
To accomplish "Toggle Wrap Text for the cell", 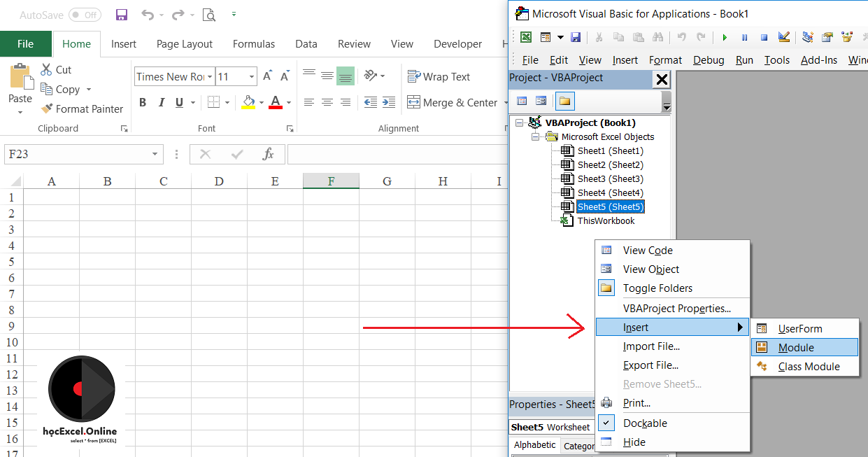I will click(x=438, y=76).
